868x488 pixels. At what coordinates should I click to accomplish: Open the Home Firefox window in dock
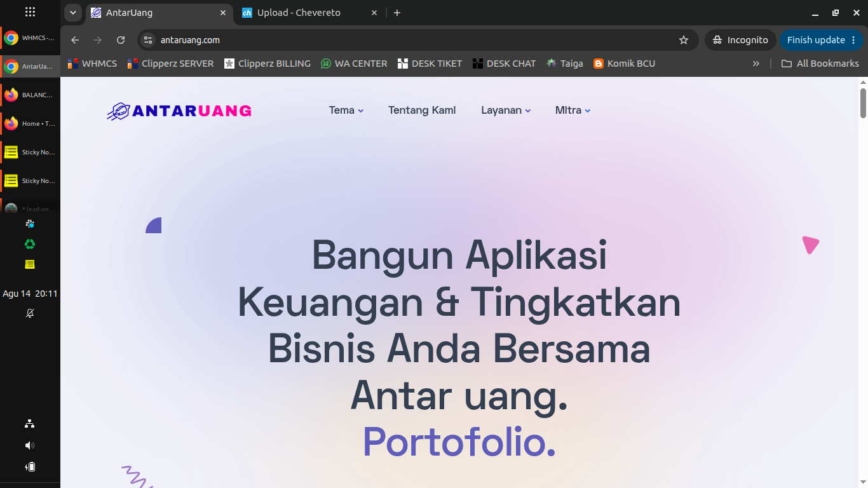(30, 124)
